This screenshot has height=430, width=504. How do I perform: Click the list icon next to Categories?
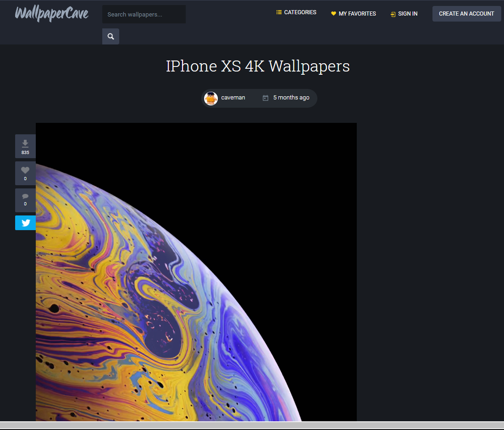[279, 12]
